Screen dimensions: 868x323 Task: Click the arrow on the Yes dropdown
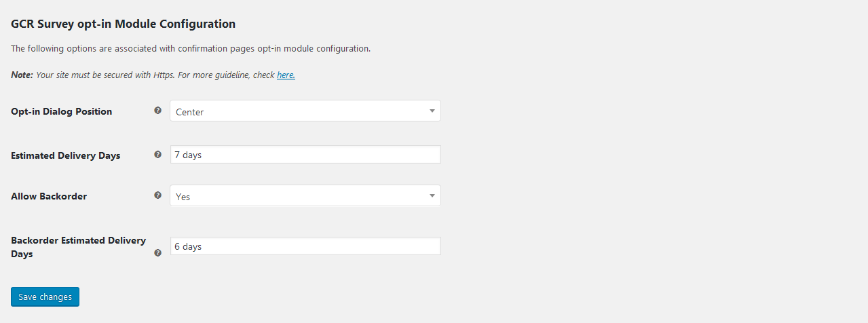pos(432,196)
